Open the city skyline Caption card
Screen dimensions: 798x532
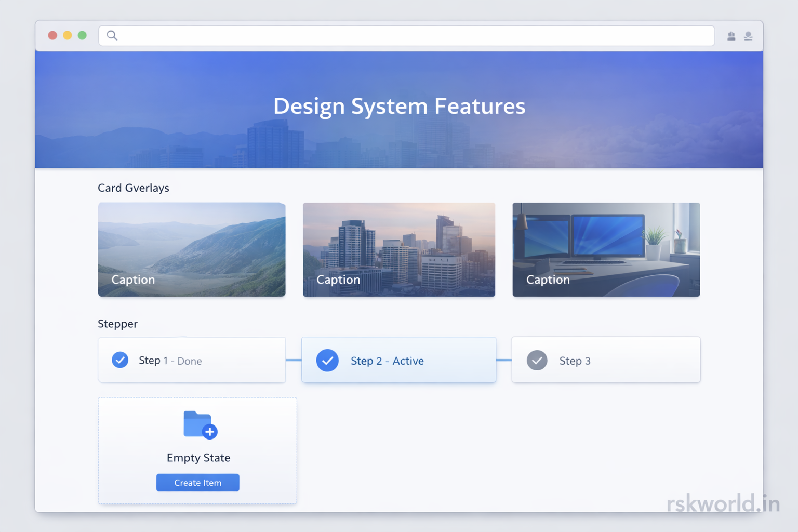click(398, 249)
